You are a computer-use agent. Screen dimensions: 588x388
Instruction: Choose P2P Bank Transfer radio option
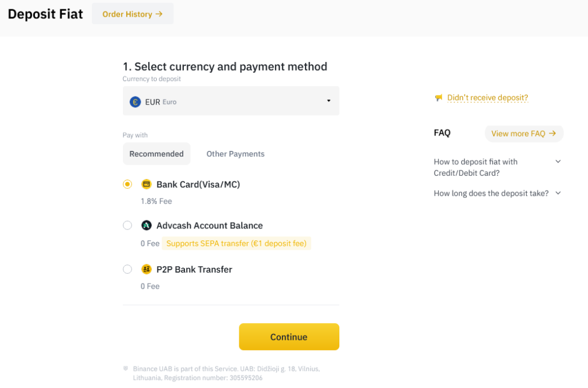[127, 269]
